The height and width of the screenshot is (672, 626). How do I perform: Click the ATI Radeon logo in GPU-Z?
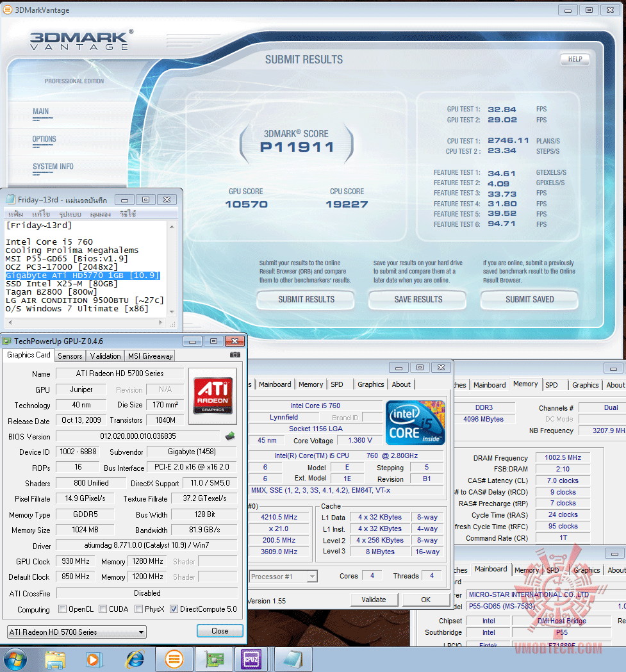(213, 395)
